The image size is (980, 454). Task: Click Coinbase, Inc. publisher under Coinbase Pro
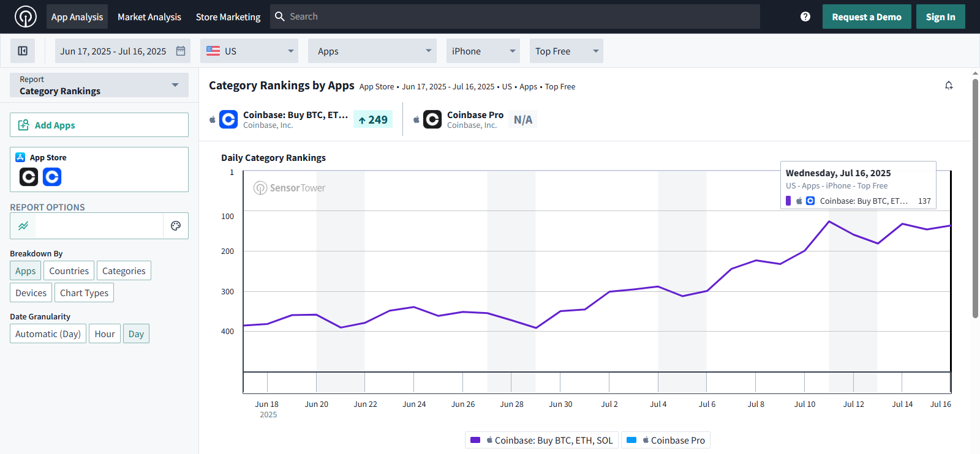click(x=472, y=125)
